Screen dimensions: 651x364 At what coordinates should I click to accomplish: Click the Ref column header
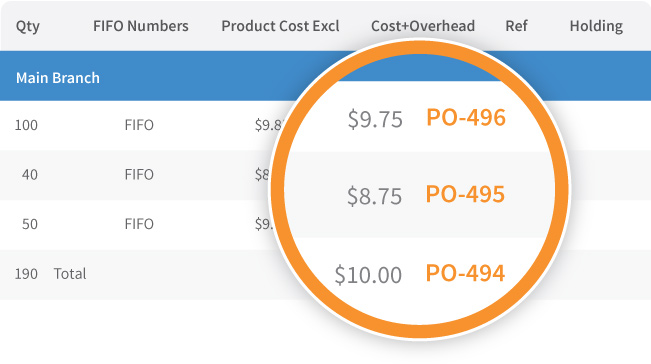tap(516, 26)
